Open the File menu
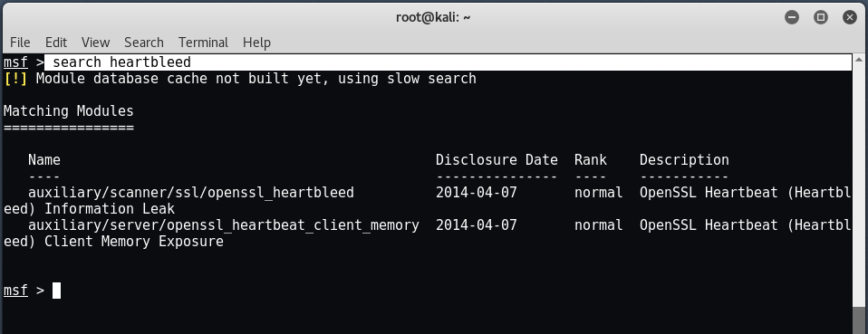This screenshot has width=868, height=334. (20, 43)
